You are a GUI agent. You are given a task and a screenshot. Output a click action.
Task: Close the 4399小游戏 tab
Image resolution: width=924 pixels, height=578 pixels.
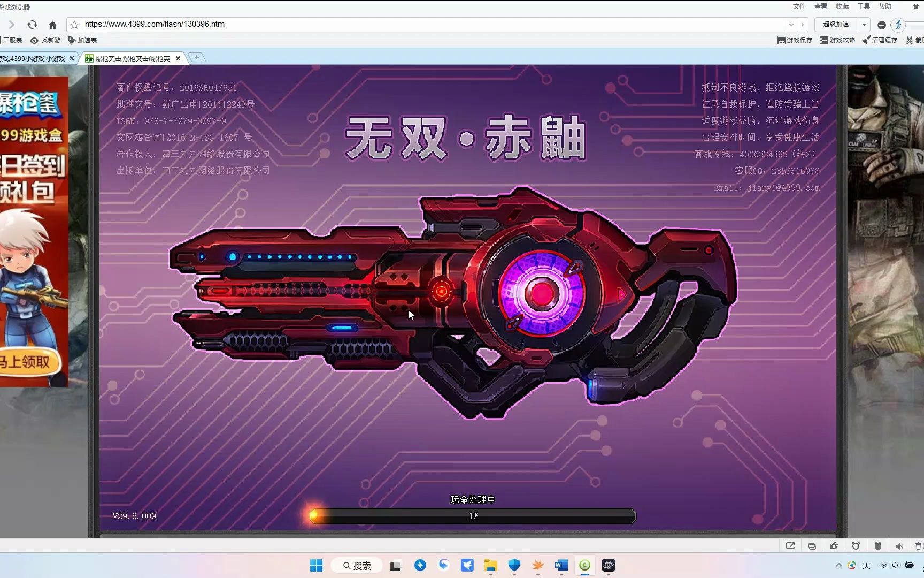72,58
